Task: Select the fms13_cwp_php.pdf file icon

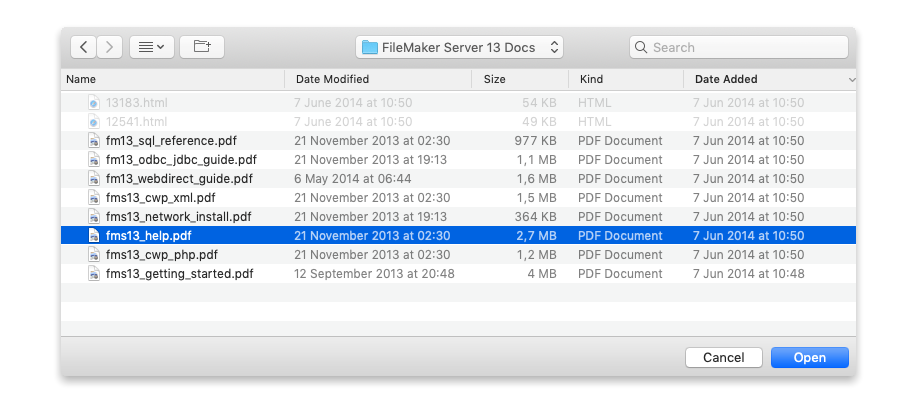Action: [94, 255]
